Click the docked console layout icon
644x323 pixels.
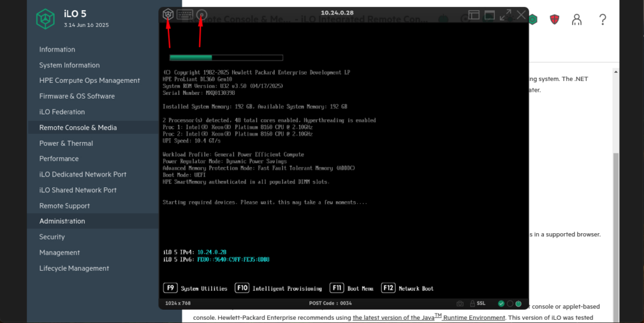click(x=474, y=15)
